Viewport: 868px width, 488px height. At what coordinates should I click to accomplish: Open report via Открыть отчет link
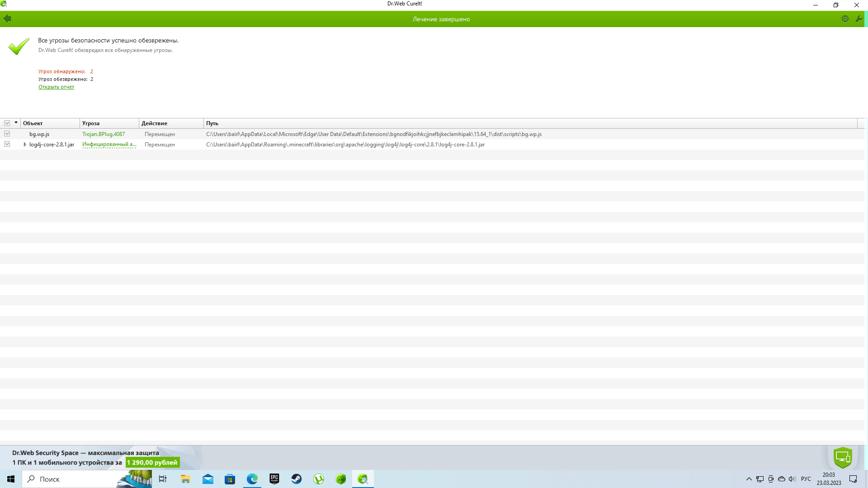(56, 87)
